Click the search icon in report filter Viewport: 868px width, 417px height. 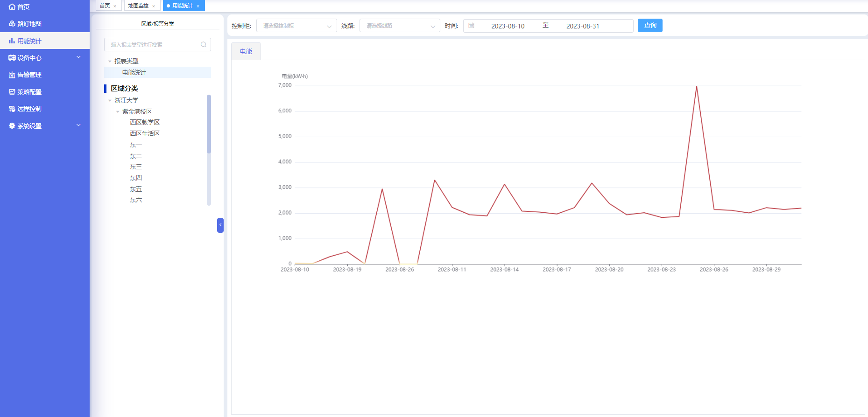click(x=204, y=45)
